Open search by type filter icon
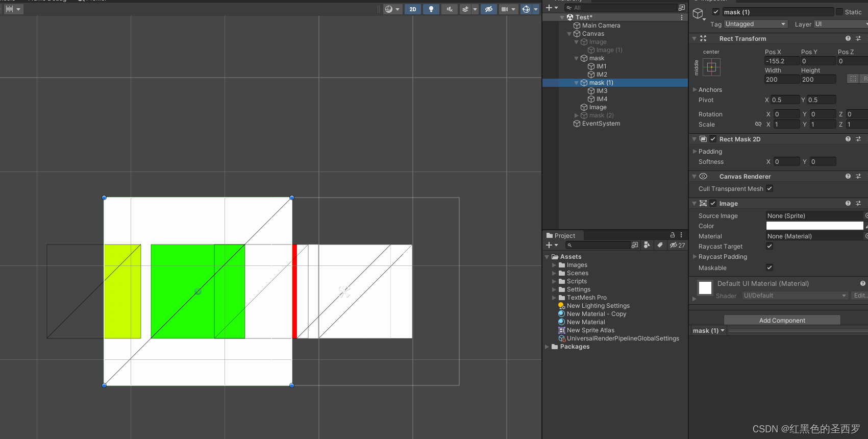 click(647, 245)
